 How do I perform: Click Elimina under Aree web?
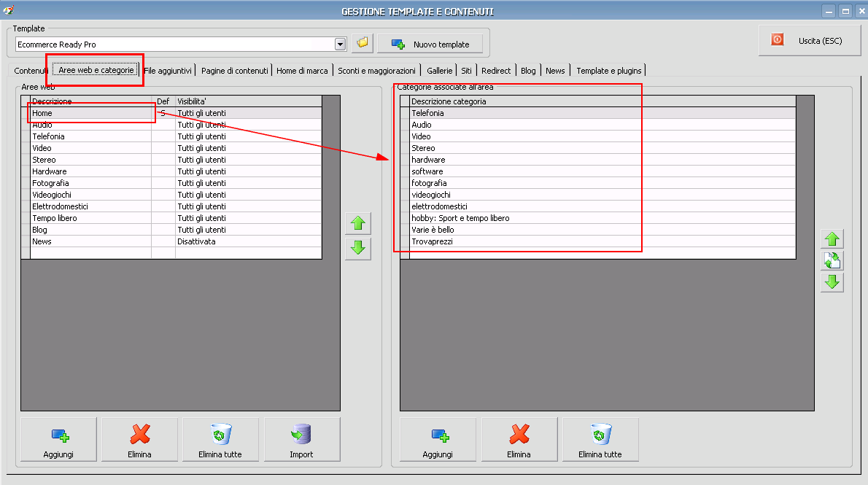pos(139,440)
